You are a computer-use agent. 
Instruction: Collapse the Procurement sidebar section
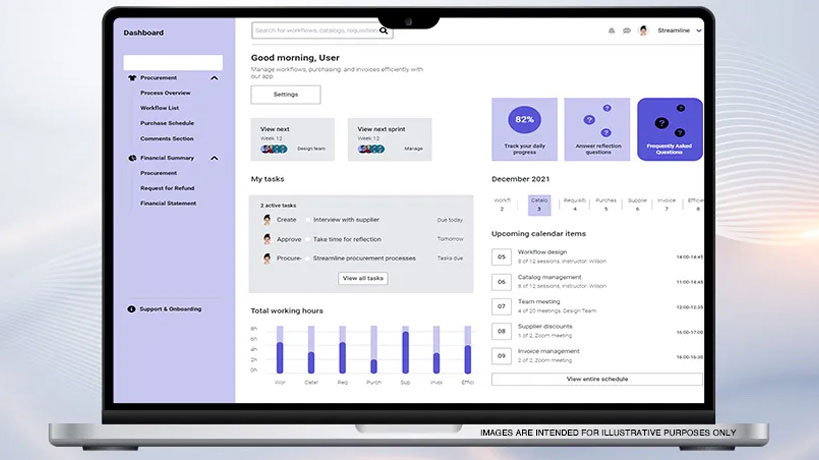[x=214, y=77]
